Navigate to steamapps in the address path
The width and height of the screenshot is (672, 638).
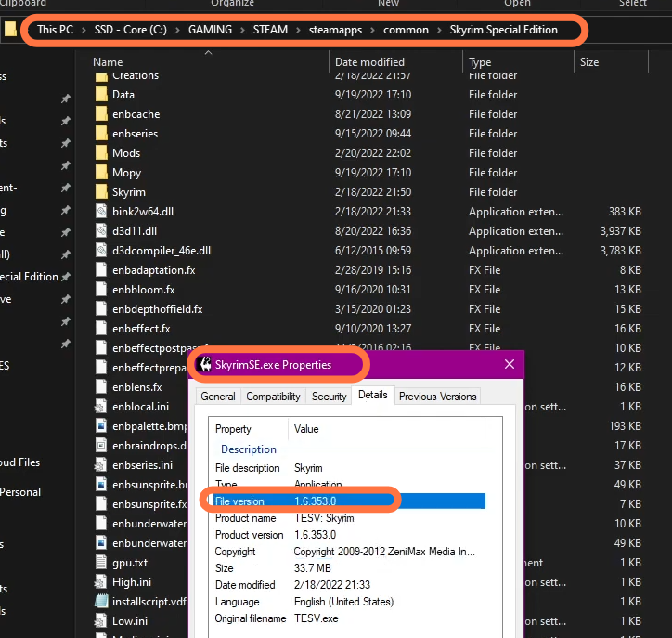tap(335, 30)
